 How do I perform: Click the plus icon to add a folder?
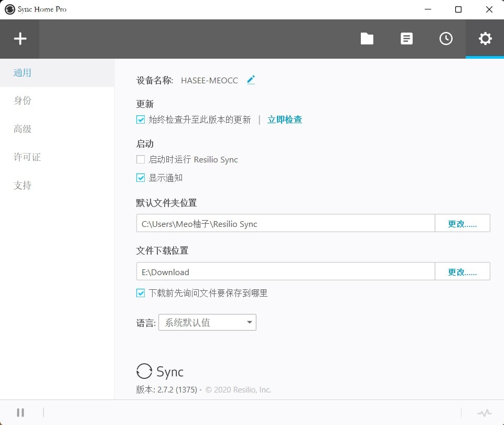pos(20,39)
